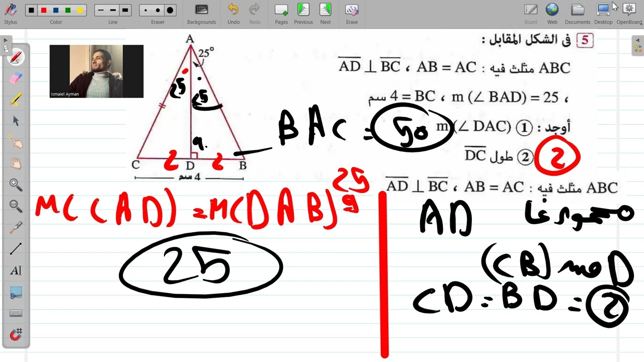Open the Documents view

coord(578,14)
